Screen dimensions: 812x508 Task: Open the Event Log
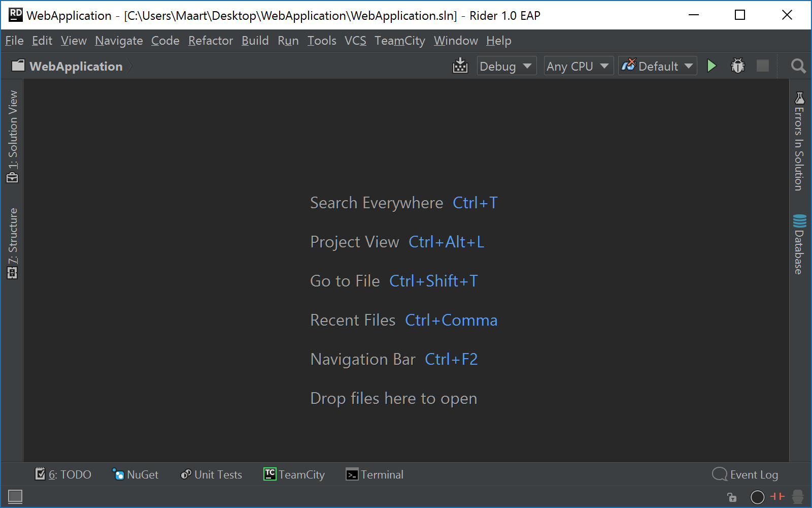coord(745,474)
